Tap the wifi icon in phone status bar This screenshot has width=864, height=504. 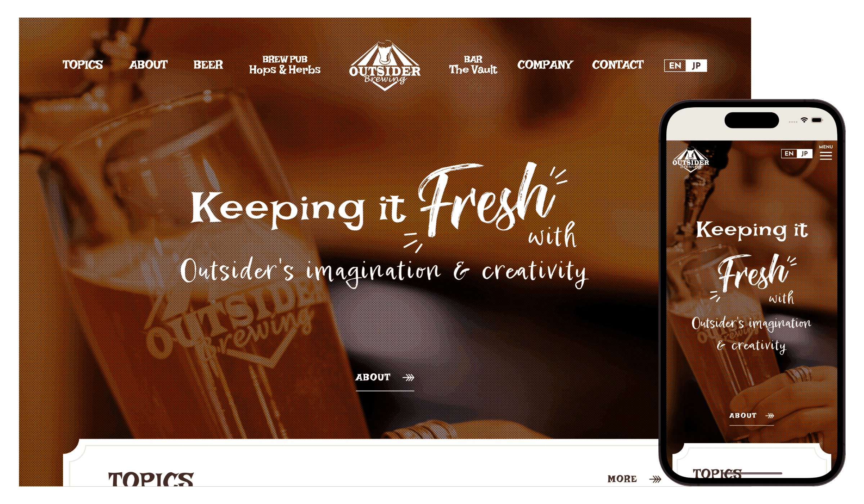[804, 120]
